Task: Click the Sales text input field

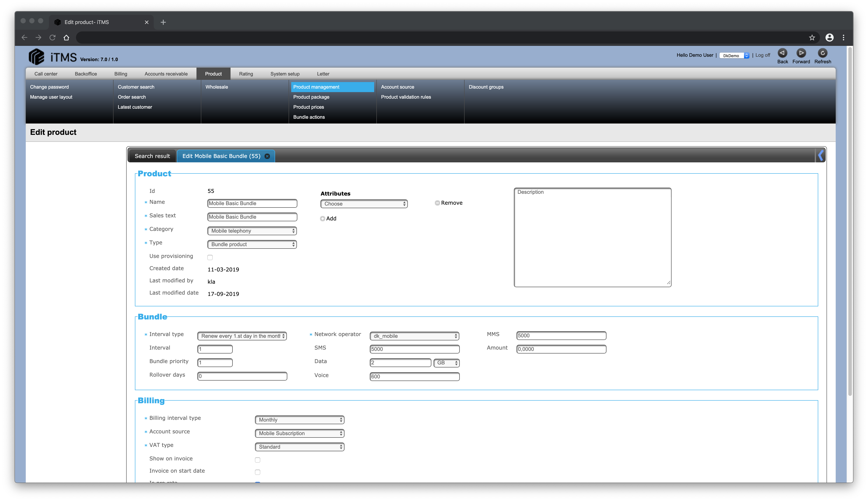Action: click(x=252, y=217)
